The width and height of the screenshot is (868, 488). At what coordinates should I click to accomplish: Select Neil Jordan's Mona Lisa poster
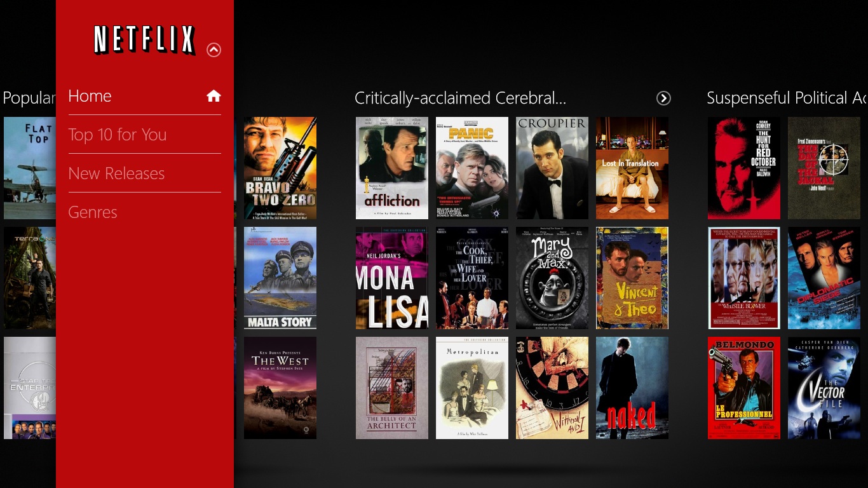[392, 278]
